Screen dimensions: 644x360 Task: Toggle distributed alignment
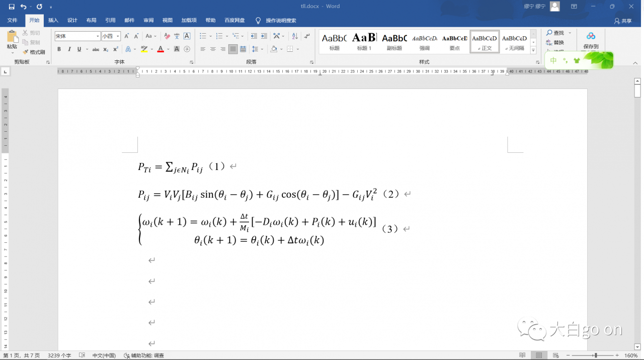click(243, 49)
